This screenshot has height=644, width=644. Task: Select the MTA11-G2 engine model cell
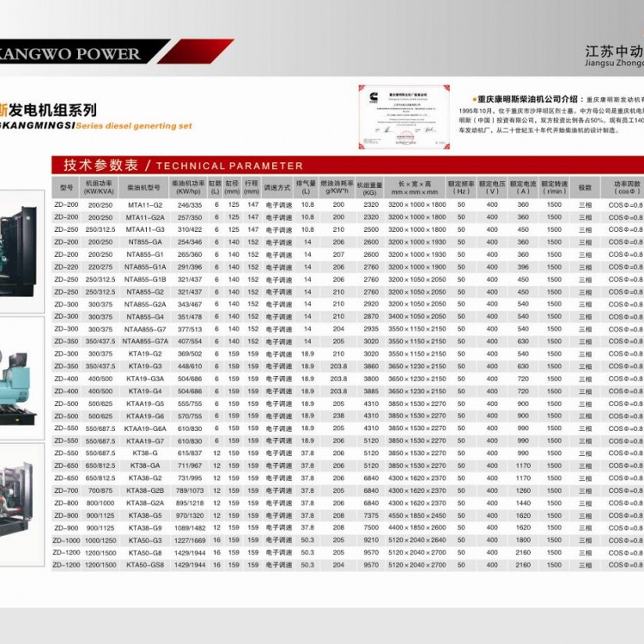(x=145, y=205)
